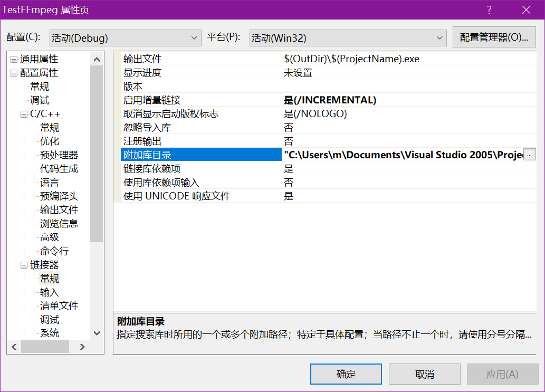Select 预处理器 under C/C++
The height and width of the screenshot is (392, 545).
(x=59, y=155)
